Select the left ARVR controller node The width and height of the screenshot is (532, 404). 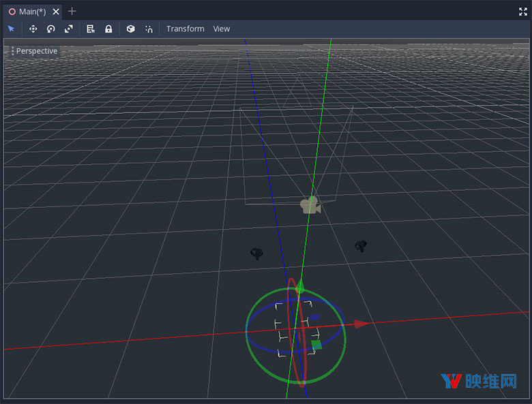click(x=256, y=253)
